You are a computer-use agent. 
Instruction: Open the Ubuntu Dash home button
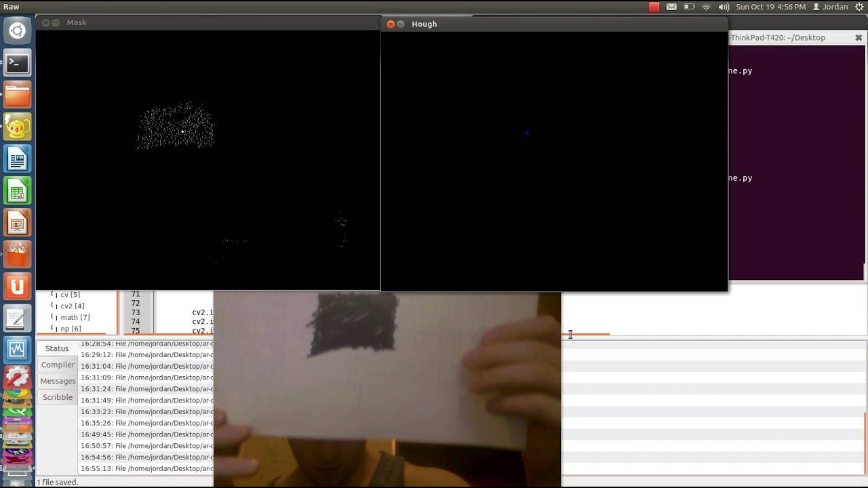click(x=17, y=30)
